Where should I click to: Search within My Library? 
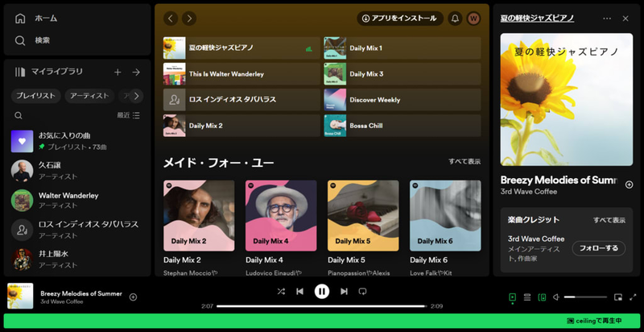click(x=19, y=115)
